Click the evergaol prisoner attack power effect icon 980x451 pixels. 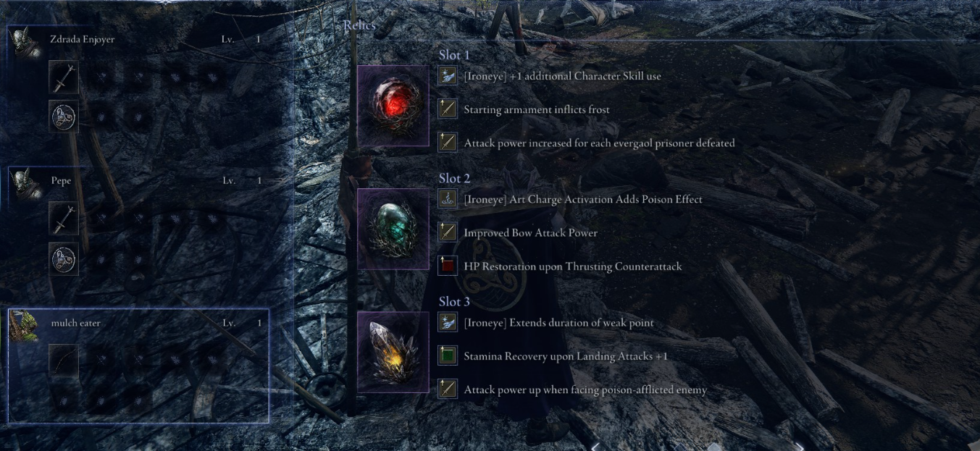pos(448,143)
